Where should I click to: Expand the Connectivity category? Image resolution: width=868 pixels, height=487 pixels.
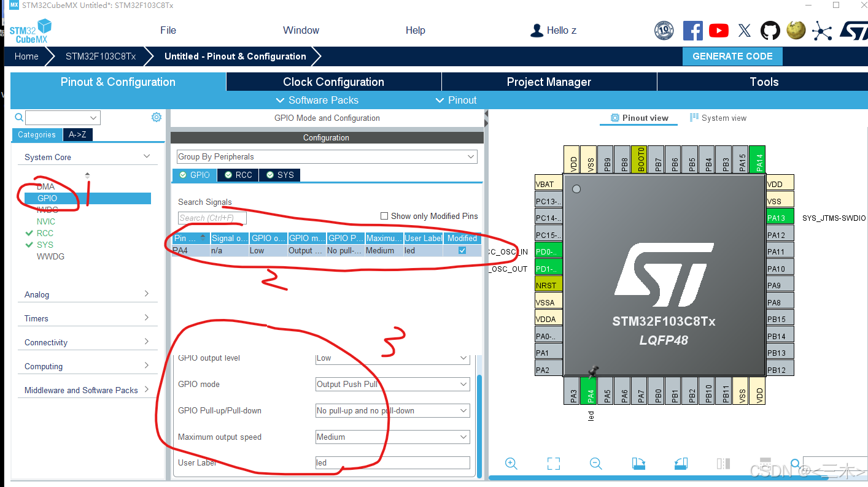point(87,342)
